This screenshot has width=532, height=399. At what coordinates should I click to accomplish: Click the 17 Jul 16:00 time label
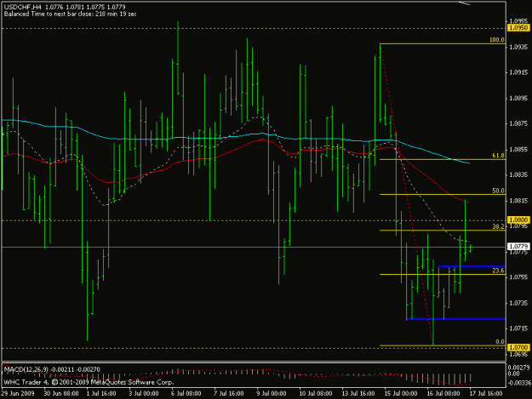486,394
